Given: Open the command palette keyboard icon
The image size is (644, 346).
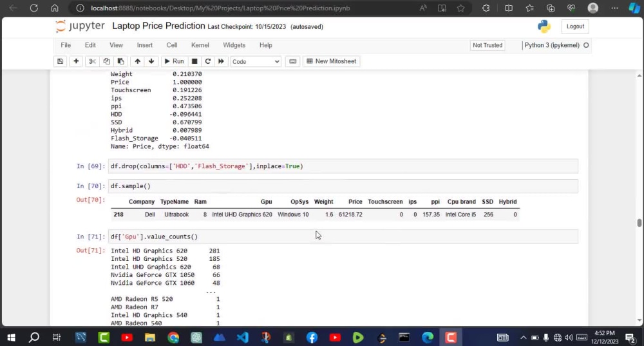Looking at the screenshot, I should [293, 61].
